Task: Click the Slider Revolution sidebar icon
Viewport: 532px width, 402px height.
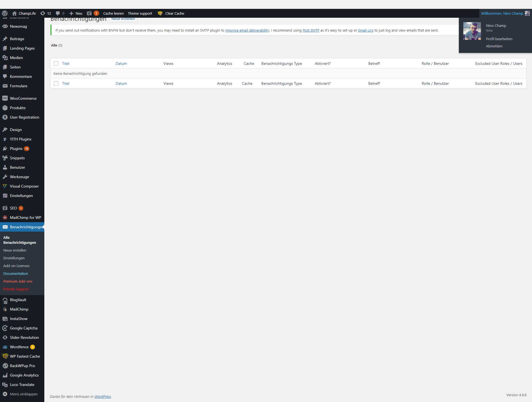Action: (x=5, y=337)
